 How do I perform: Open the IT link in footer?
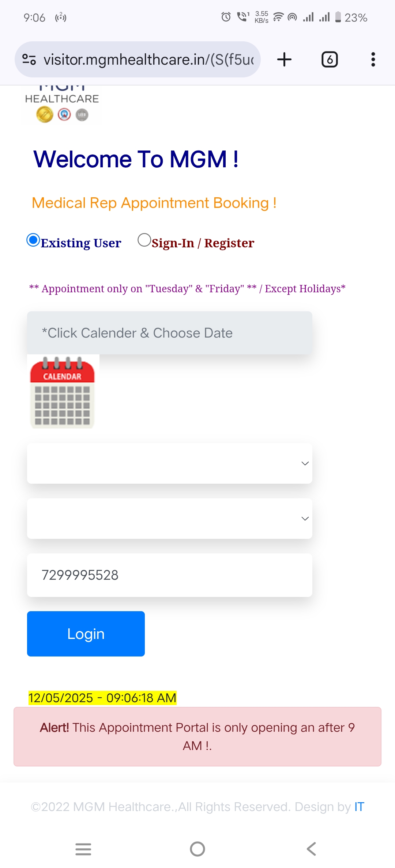359,807
